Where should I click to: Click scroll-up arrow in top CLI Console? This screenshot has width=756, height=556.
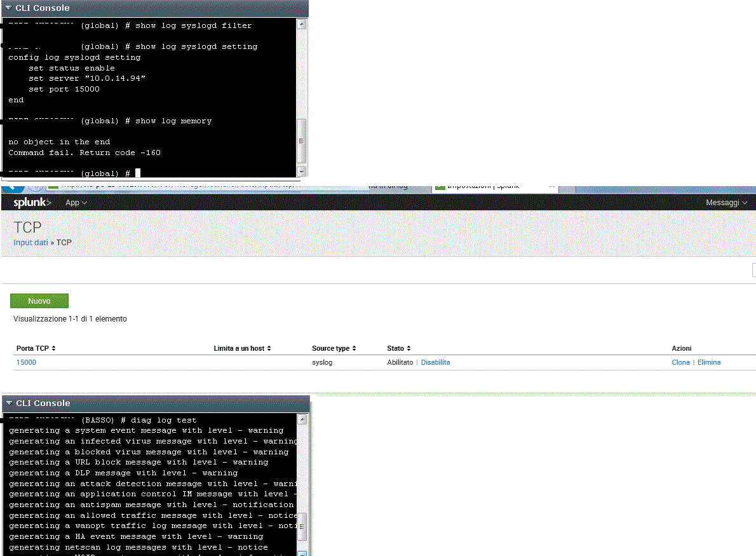(301, 24)
